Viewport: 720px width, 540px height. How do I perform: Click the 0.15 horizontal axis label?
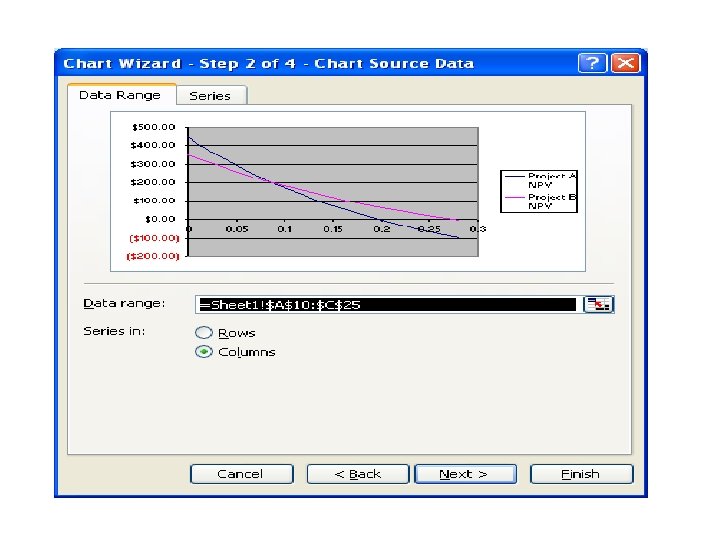[333, 229]
